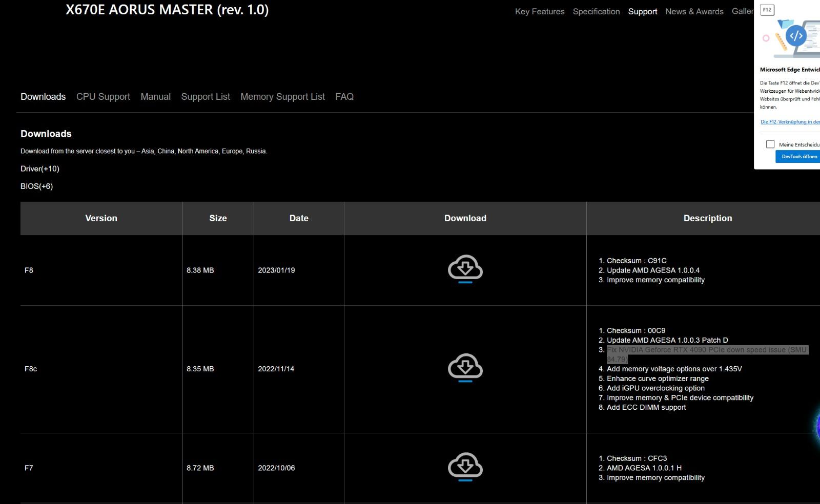Click Checksum : C91C text

tap(637, 260)
